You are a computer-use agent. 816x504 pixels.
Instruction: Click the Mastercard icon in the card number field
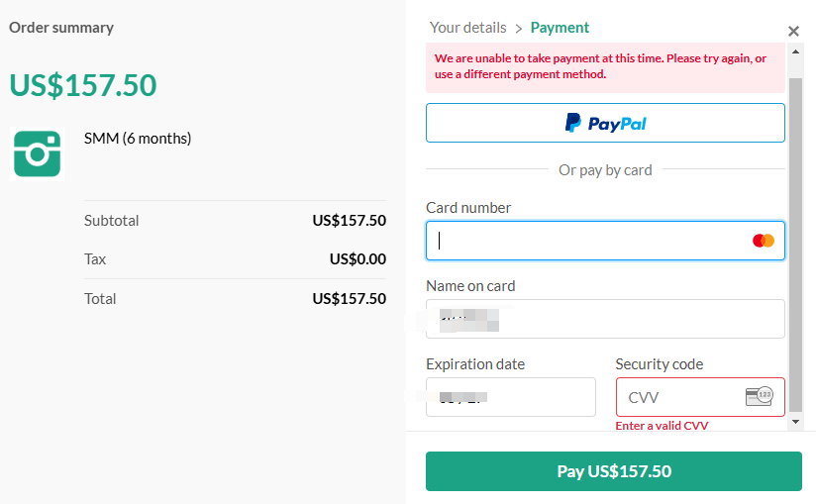pyautogui.click(x=763, y=241)
